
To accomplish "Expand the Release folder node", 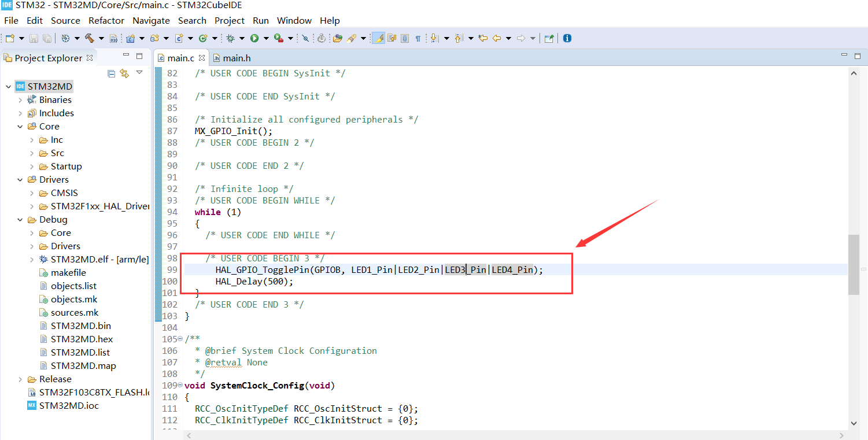I will pos(20,379).
